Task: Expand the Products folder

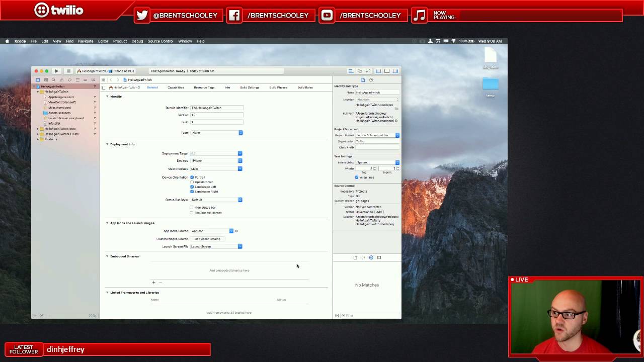Action: [x=38, y=139]
